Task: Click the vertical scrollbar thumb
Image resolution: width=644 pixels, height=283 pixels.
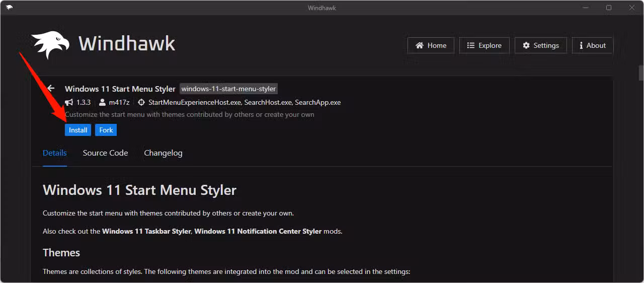Action: (641, 74)
